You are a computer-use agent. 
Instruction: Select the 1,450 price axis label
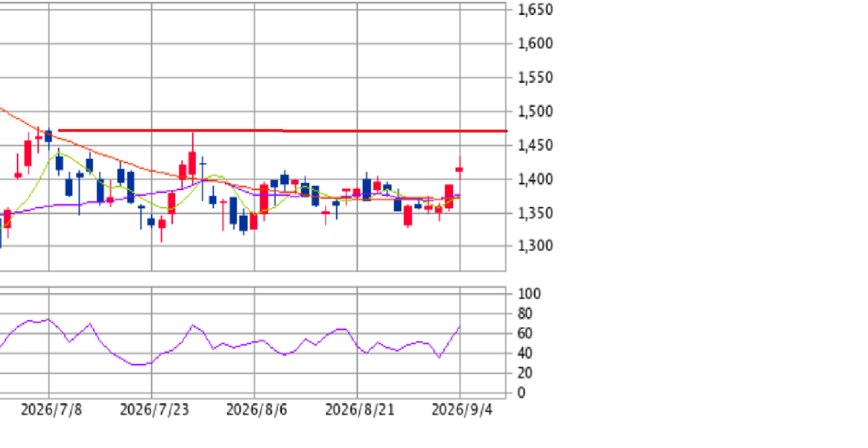[536, 145]
